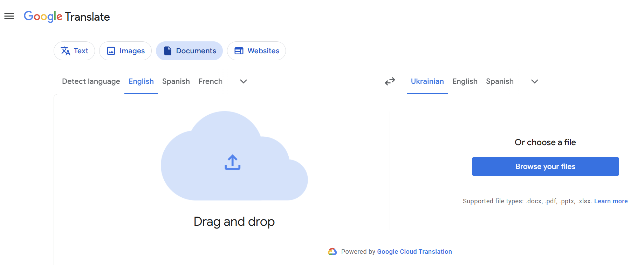The width and height of the screenshot is (644, 265).
Task: Select English as target language
Action: [x=465, y=81]
